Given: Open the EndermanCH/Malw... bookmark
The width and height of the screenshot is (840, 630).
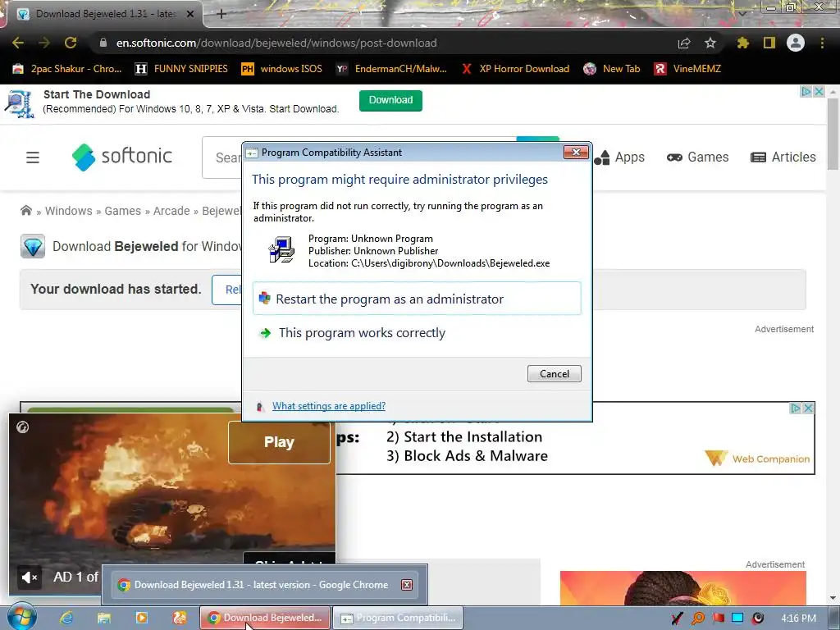Looking at the screenshot, I should pyautogui.click(x=391, y=69).
